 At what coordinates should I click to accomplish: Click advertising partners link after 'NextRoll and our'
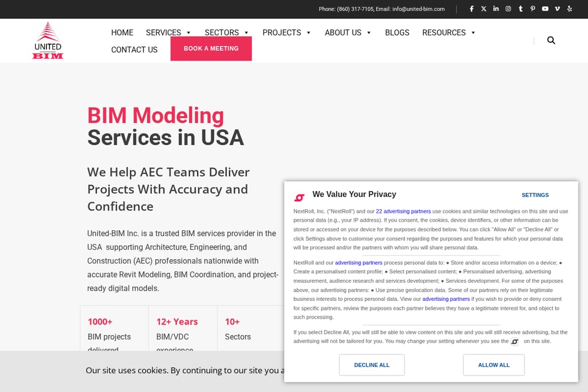359,263
